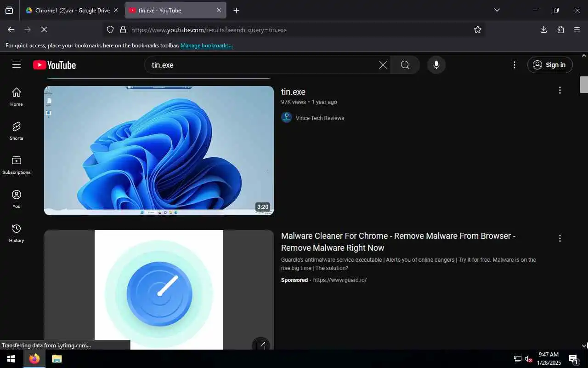Open Subscriptions in sidebar
588x368 pixels.
click(17, 165)
